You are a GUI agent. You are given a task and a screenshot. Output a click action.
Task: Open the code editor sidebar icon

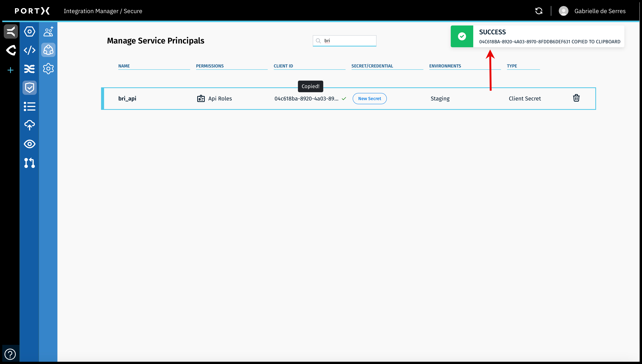[x=29, y=50]
